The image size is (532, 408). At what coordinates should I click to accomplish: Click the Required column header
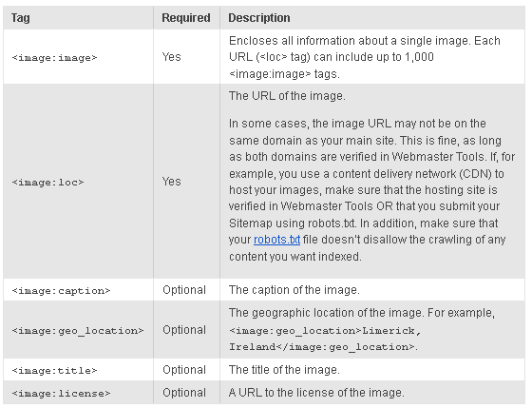pyautogui.click(x=186, y=18)
